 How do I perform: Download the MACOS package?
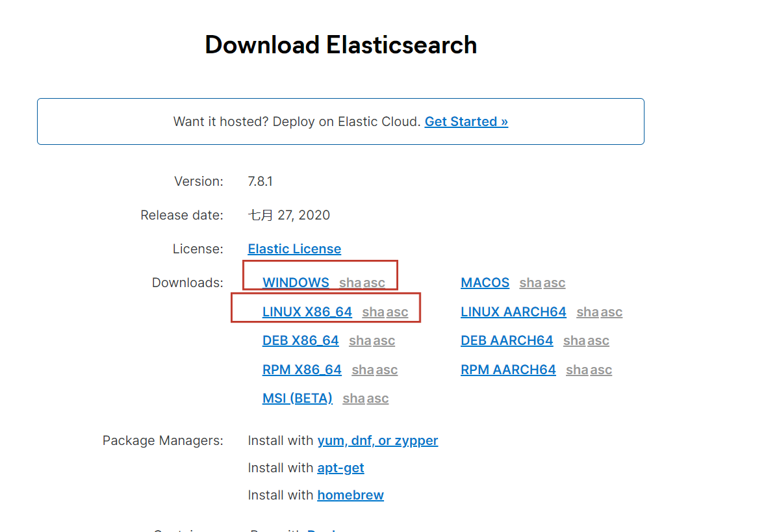pos(485,283)
